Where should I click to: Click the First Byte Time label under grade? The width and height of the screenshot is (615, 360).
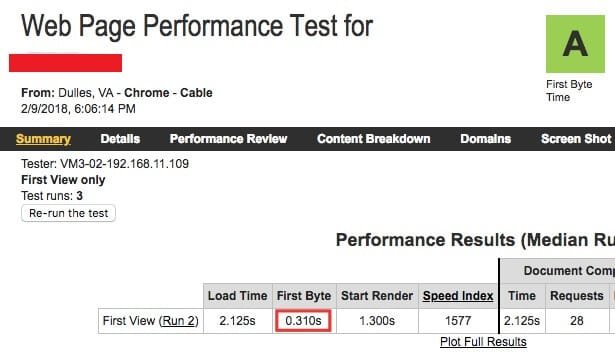click(x=569, y=91)
